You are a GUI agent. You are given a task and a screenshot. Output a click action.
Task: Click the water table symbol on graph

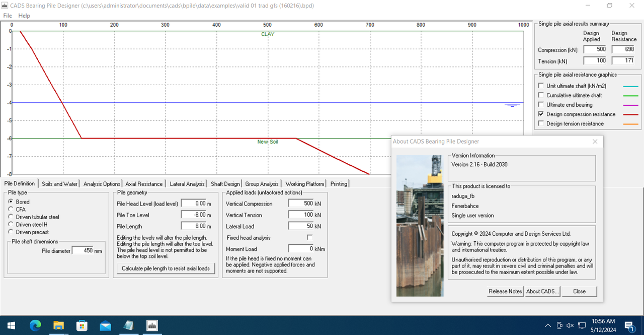(x=512, y=105)
